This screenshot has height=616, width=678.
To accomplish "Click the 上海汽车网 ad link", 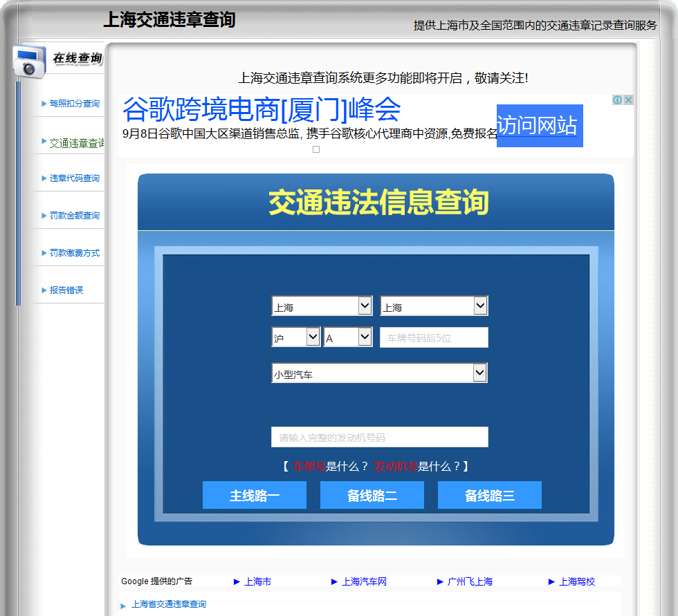I will pyautogui.click(x=364, y=581).
